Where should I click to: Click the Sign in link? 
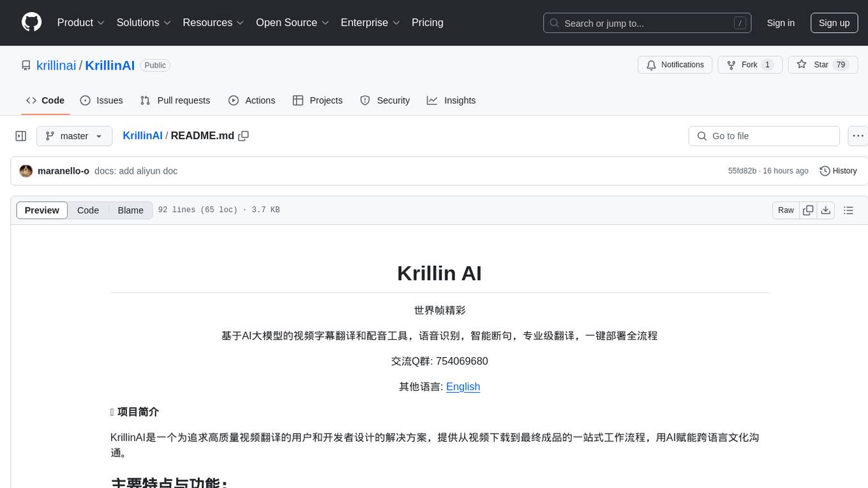[781, 23]
